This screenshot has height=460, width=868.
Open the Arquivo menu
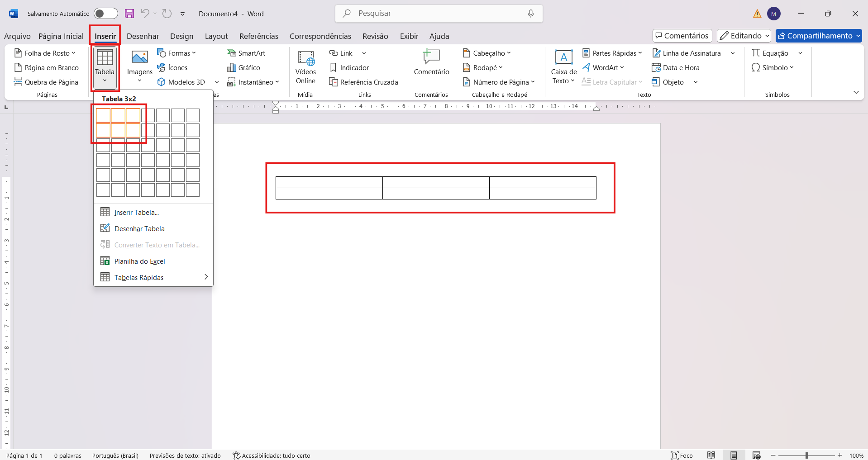pos(17,36)
